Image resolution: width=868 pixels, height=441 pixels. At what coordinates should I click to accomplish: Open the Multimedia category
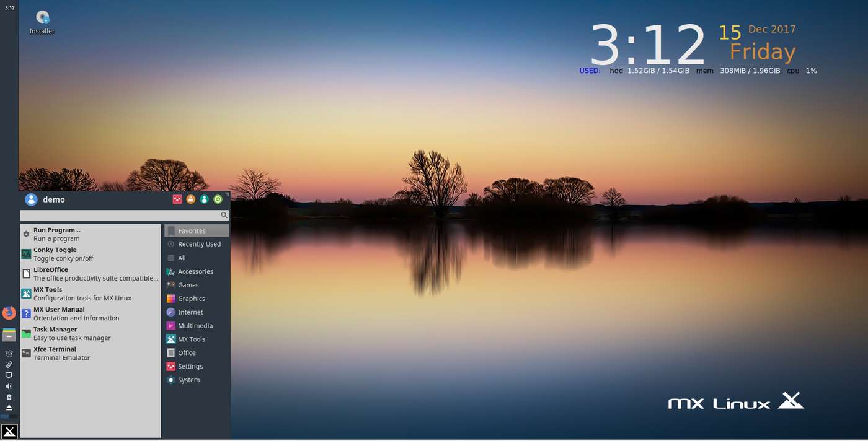pyautogui.click(x=197, y=326)
